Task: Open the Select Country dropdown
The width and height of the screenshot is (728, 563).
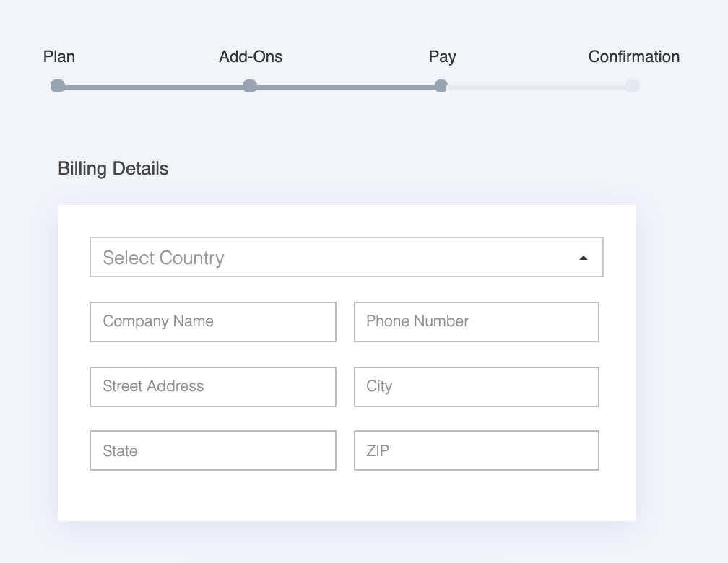Action: 332,258
